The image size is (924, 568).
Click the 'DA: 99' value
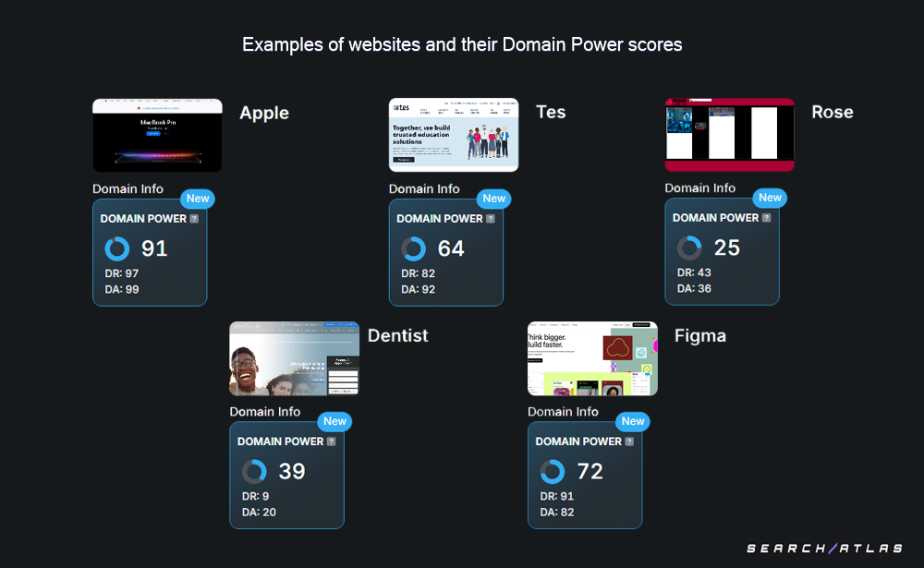click(122, 289)
